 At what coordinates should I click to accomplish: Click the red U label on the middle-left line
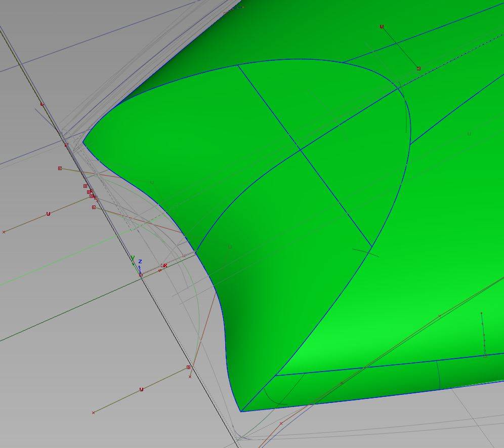click(x=48, y=214)
